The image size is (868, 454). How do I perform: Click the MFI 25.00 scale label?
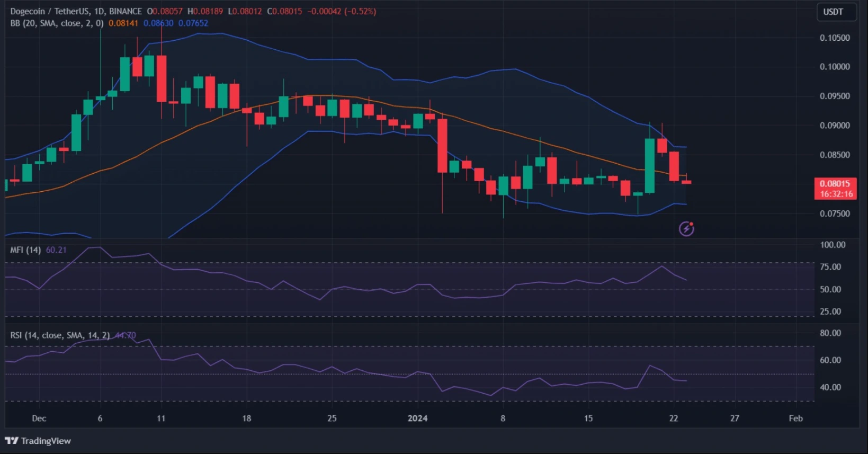(830, 311)
